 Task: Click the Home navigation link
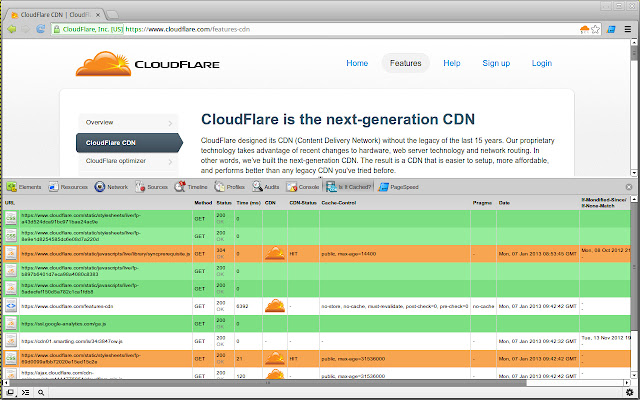(357, 63)
